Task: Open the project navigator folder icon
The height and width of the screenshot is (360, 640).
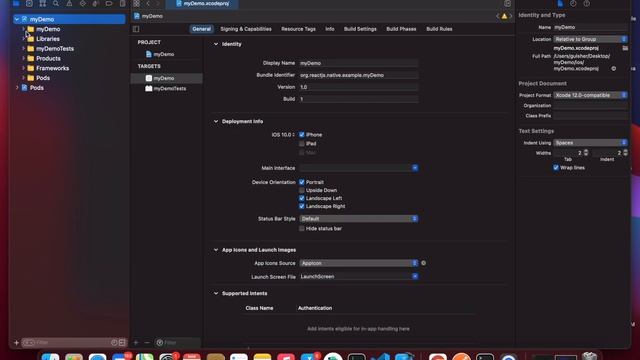Action: pyautogui.click(x=16, y=3)
